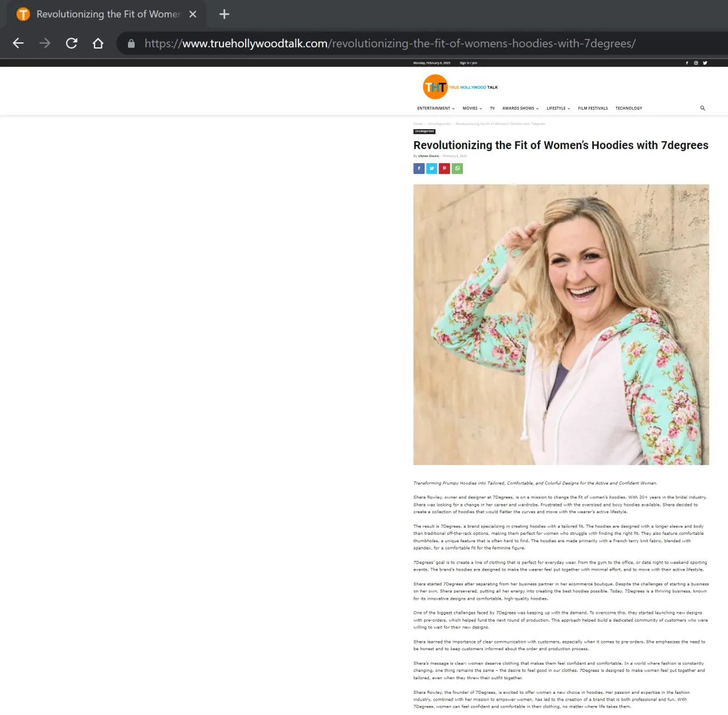Go to the browser home page icon
Screen dimensions: 728x715
(x=98, y=43)
